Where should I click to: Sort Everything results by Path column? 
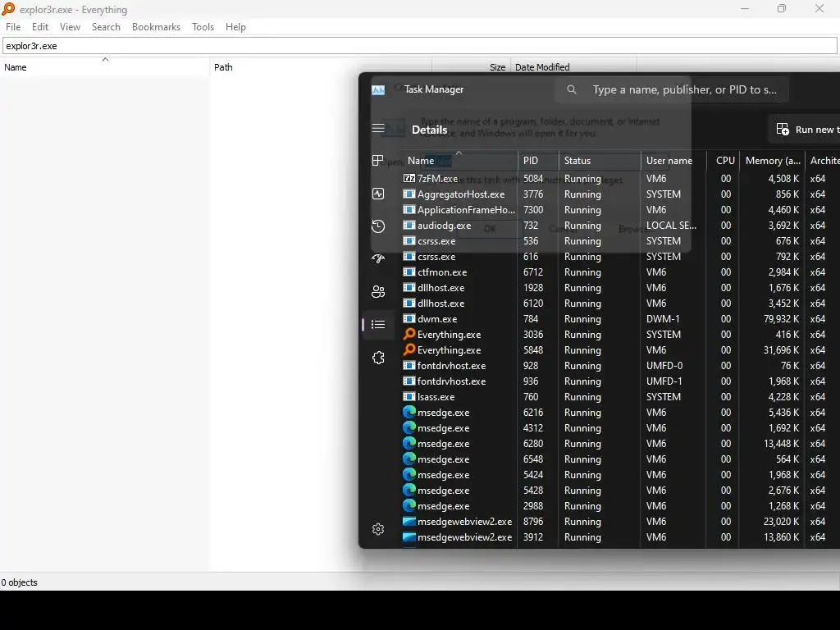tap(321, 67)
